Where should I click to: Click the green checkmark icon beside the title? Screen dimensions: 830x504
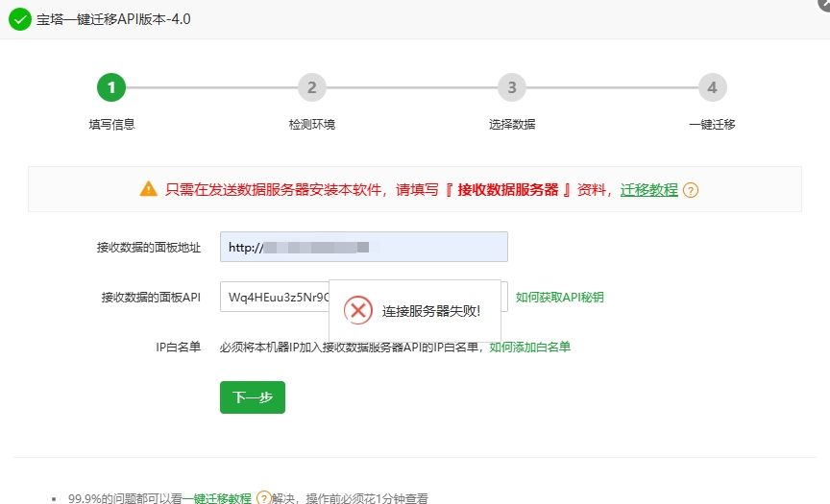click(20, 19)
